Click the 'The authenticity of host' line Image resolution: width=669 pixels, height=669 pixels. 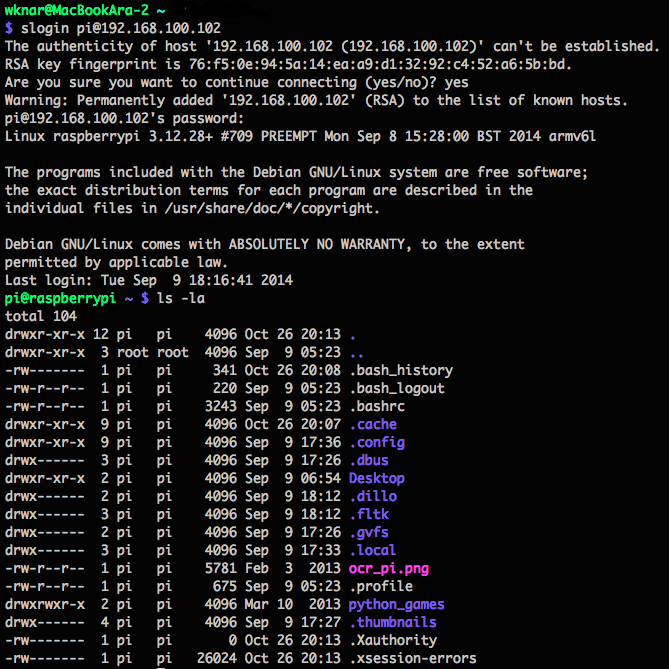click(x=332, y=46)
